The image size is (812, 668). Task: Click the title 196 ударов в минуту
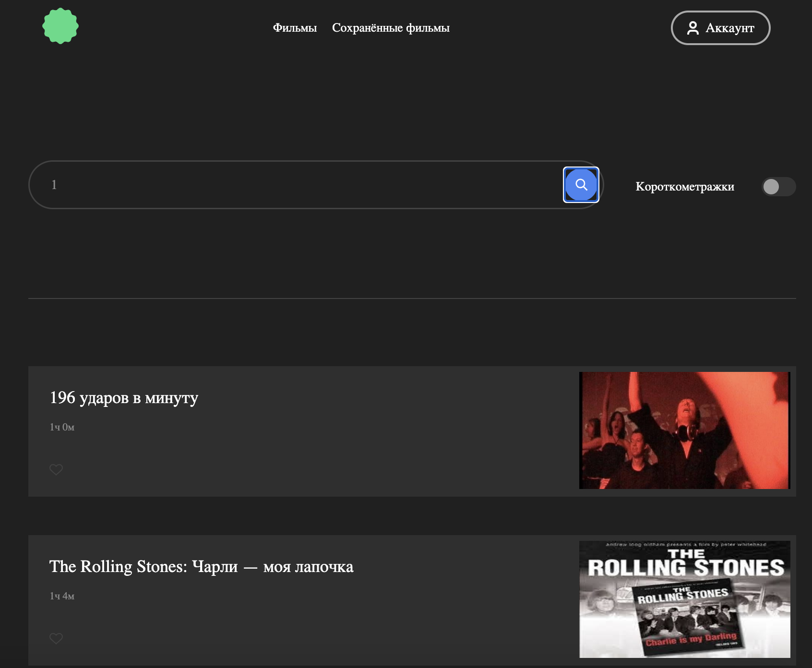[x=124, y=398]
